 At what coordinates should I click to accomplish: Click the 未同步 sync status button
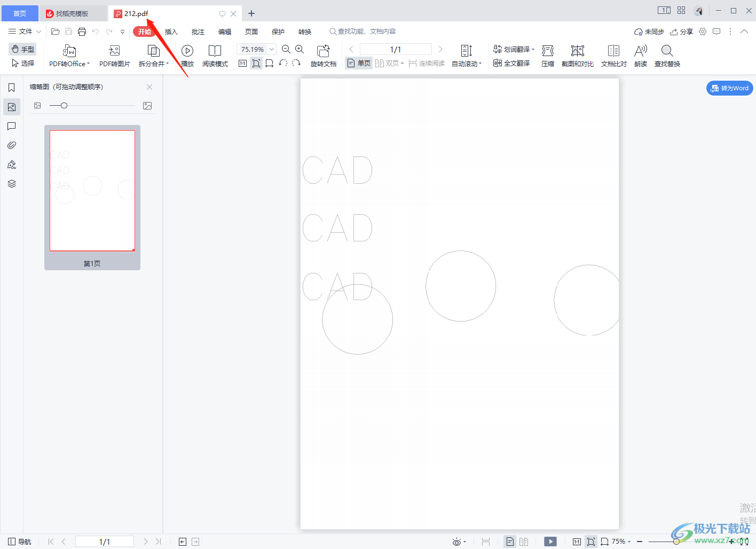pos(649,32)
